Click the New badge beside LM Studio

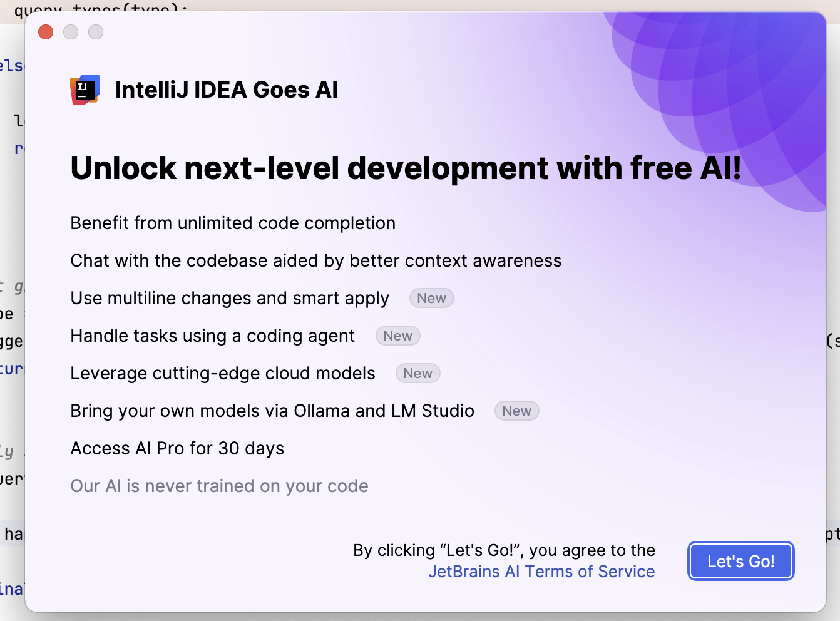tap(517, 411)
